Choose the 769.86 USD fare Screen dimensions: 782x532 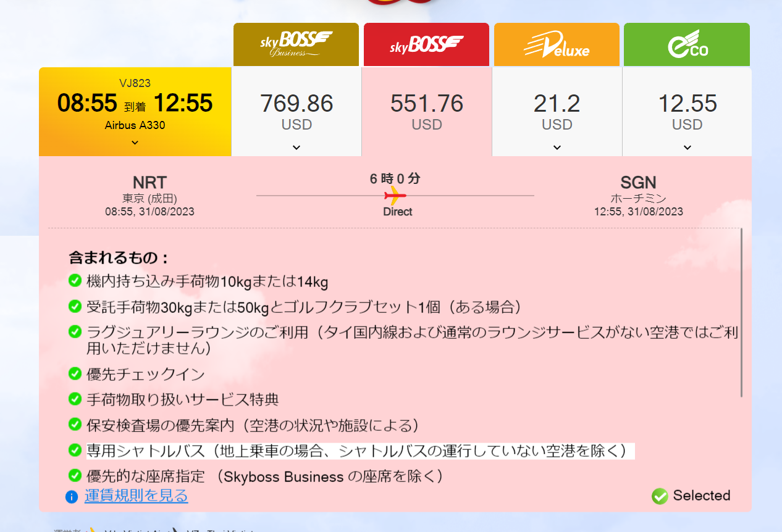pyautogui.click(x=296, y=112)
